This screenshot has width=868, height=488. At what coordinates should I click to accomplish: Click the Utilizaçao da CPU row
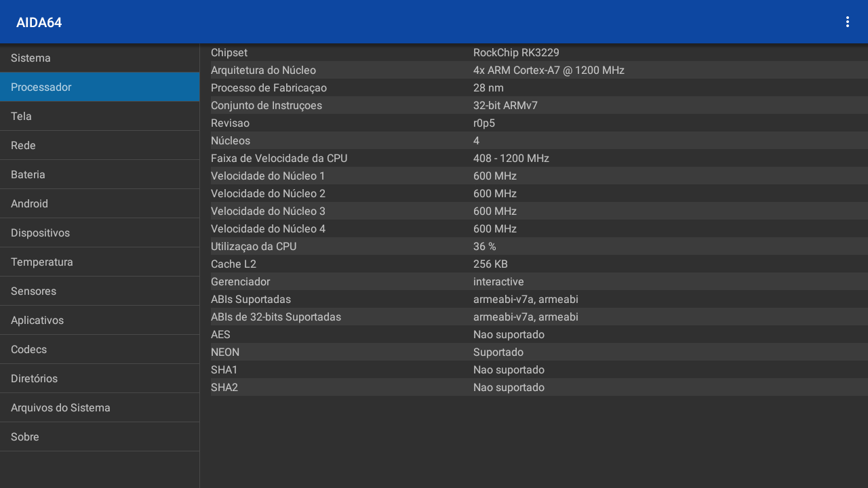point(534,247)
